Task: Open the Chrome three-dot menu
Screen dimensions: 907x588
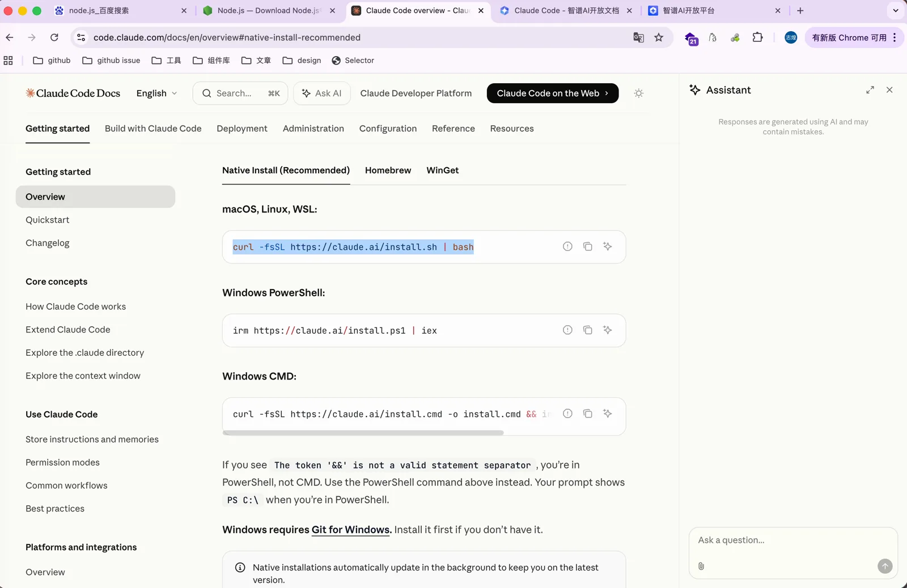Action: pos(895,37)
